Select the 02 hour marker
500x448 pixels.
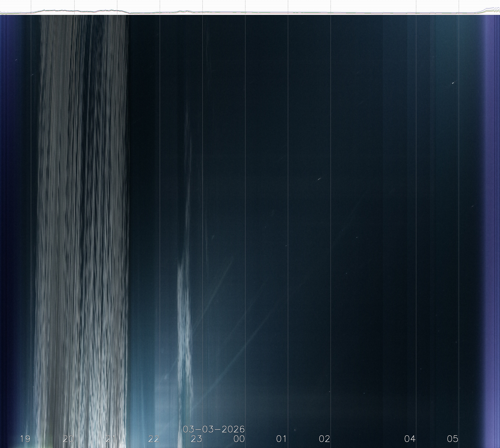tap(324, 439)
